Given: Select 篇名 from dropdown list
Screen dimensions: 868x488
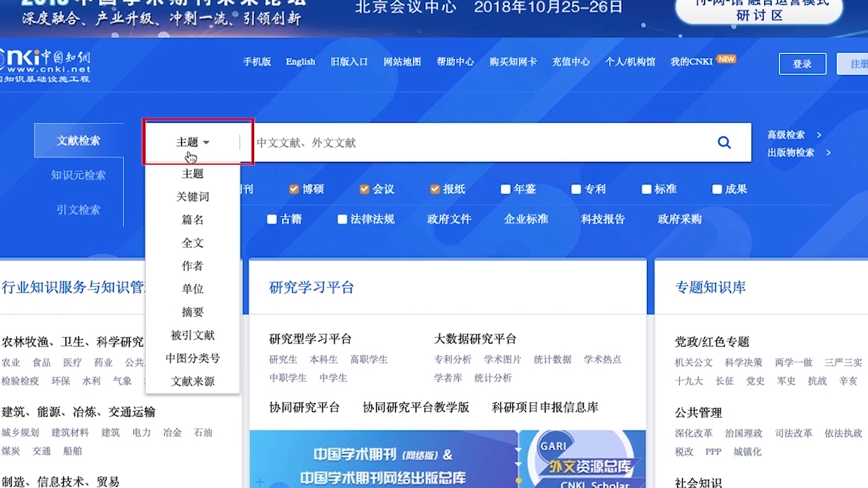Looking at the screenshot, I should coord(193,220).
